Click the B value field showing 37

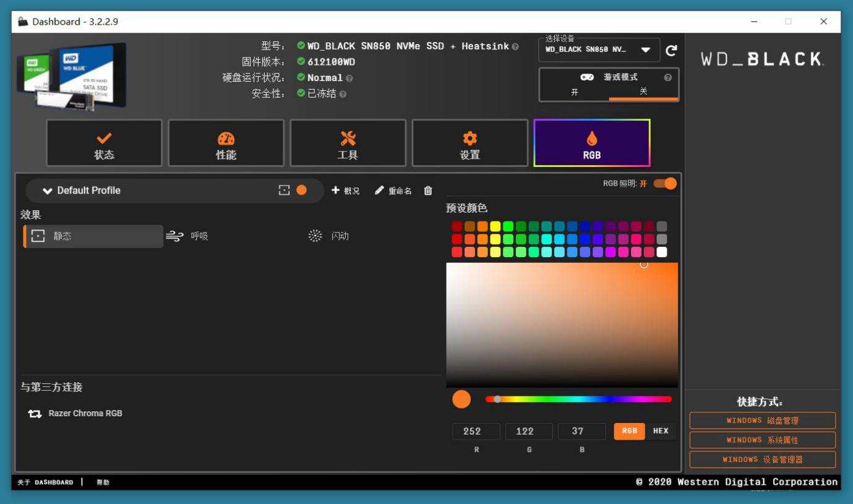(581, 432)
